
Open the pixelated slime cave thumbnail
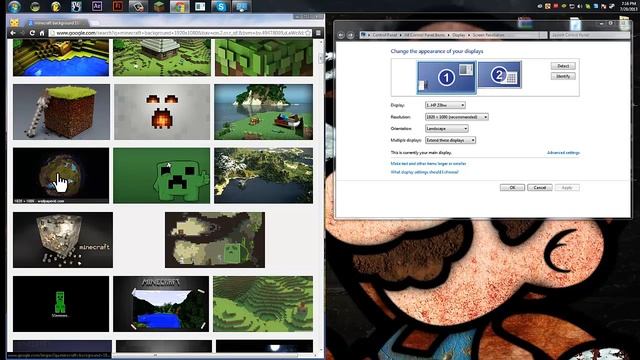click(215, 240)
